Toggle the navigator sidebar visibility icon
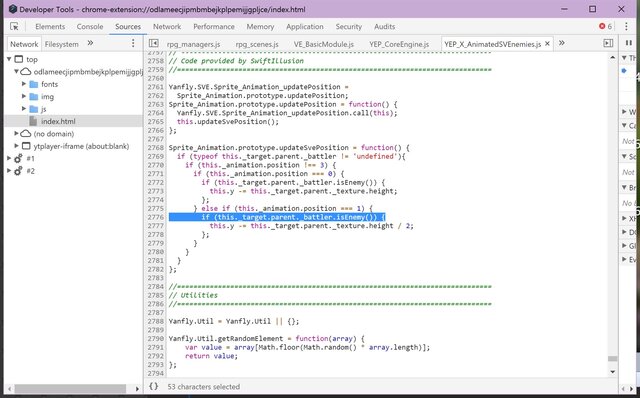 coord(153,43)
